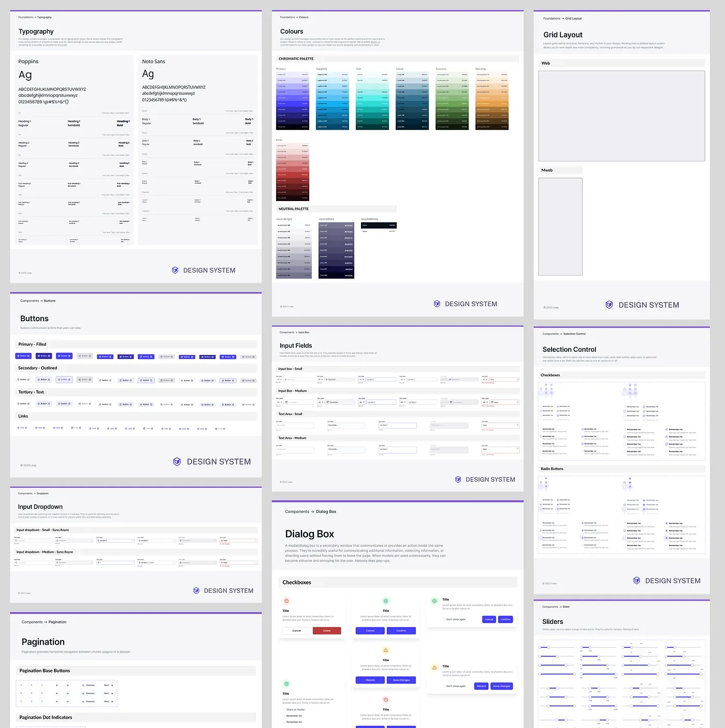
Task: Click the "Primary - Filled" section heading
Action: coord(33,344)
